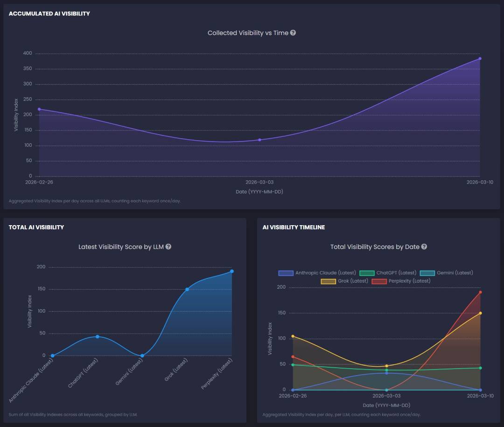Click the AI VISIBILITY TIMELINE panel header
504x427 pixels.
(x=293, y=227)
